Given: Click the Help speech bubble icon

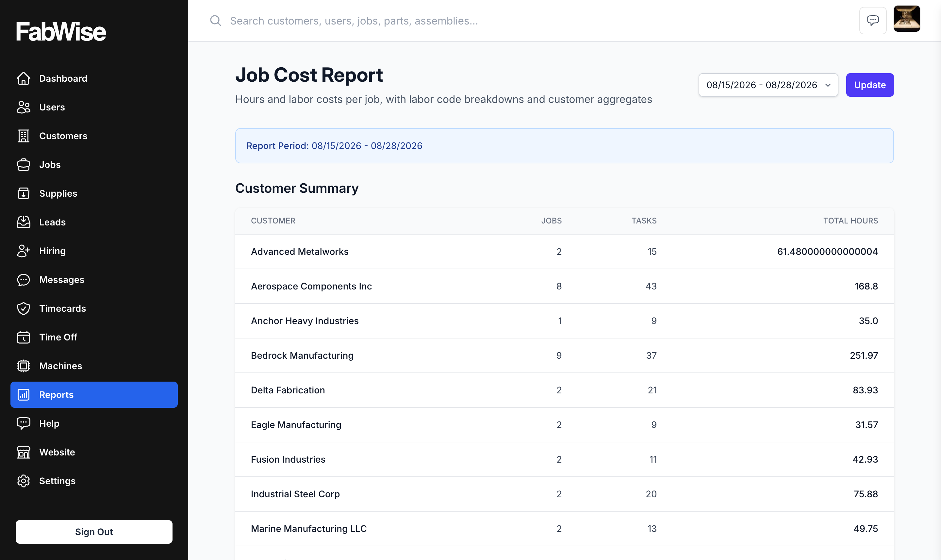Looking at the screenshot, I should (x=24, y=423).
